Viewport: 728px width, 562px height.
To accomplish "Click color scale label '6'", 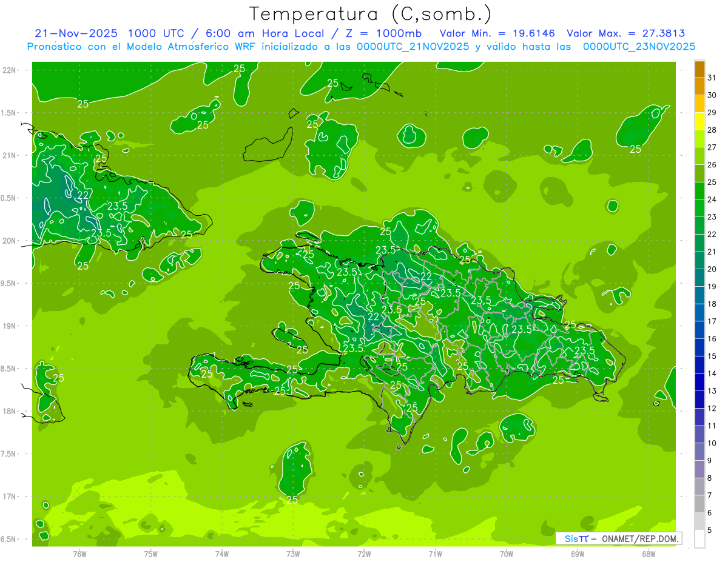I will point(710,513).
